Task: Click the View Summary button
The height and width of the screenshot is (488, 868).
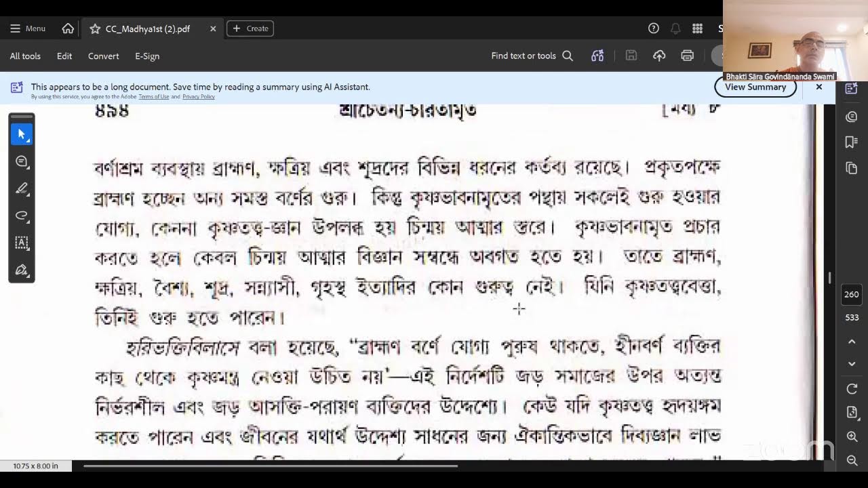Action: click(x=755, y=87)
